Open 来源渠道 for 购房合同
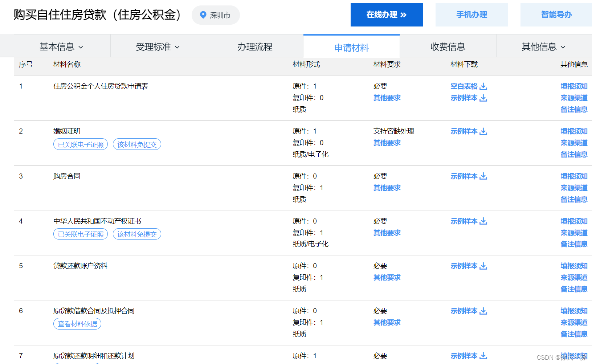The image size is (592, 364). click(x=574, y=188)
